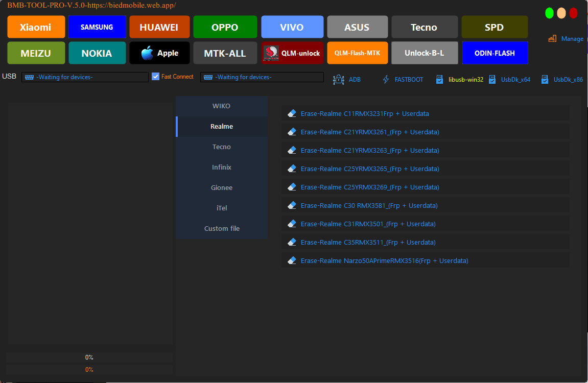Image resolution: width=588 pixels, height=383 pixels.
Task: Click the eraser icon beside Erase-Realme Narzo50APrimeRMX3516
Action: click(x=292, y=260)
